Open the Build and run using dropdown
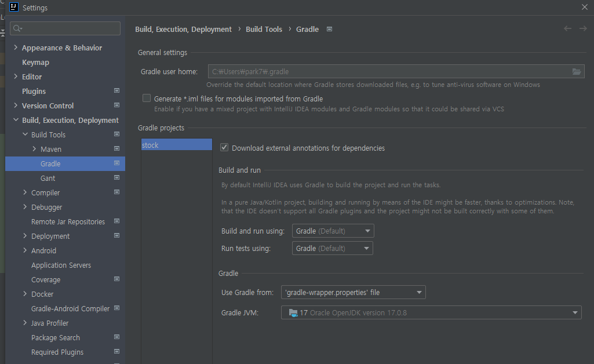594x364 pixels. (333, 231)
